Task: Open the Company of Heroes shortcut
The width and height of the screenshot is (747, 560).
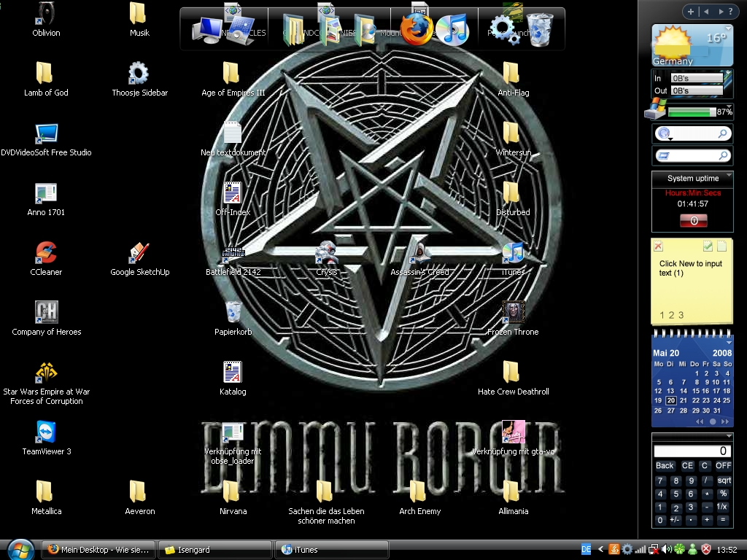Action: 46,313
